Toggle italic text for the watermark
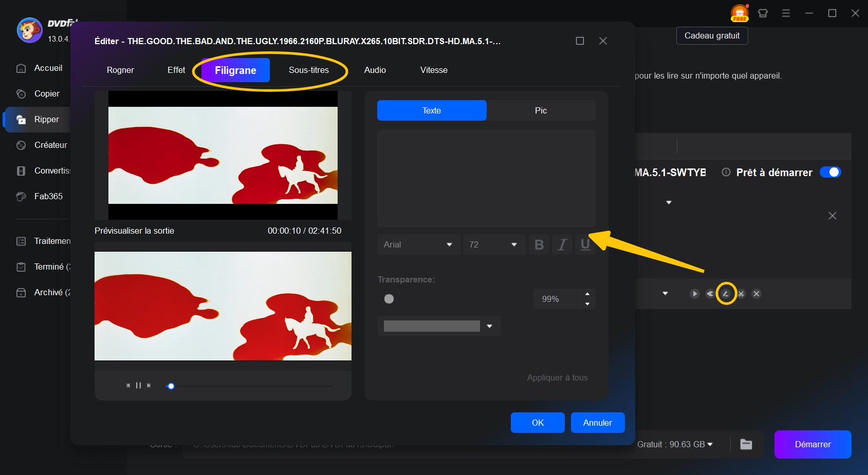 coord(562,244)
